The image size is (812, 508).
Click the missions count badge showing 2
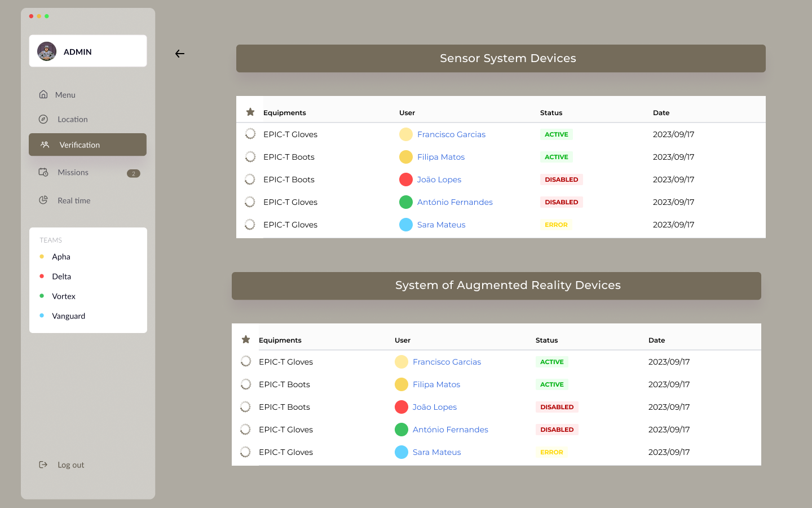[x=134, y=173]
